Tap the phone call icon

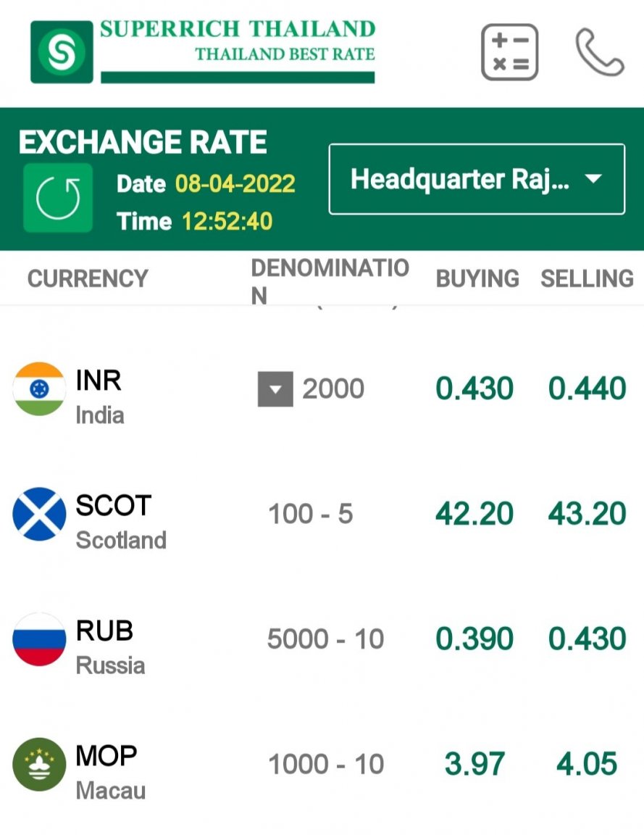click(599, 52)
